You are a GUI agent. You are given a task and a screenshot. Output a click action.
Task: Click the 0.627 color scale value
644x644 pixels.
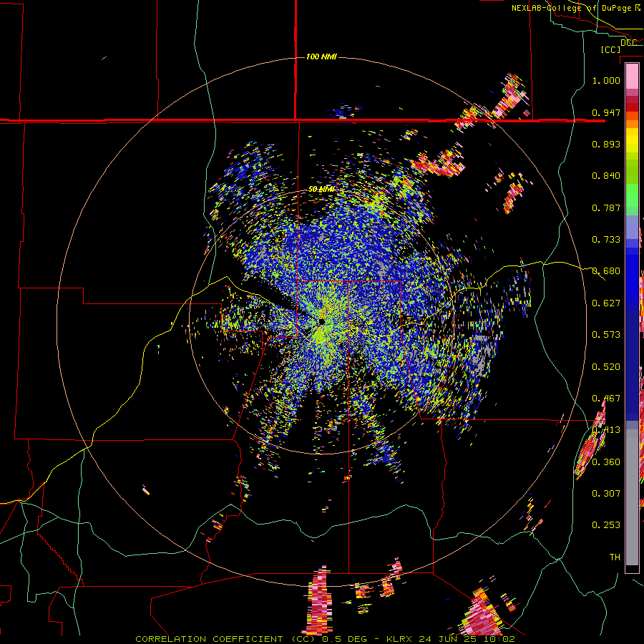tap(606, 303)
